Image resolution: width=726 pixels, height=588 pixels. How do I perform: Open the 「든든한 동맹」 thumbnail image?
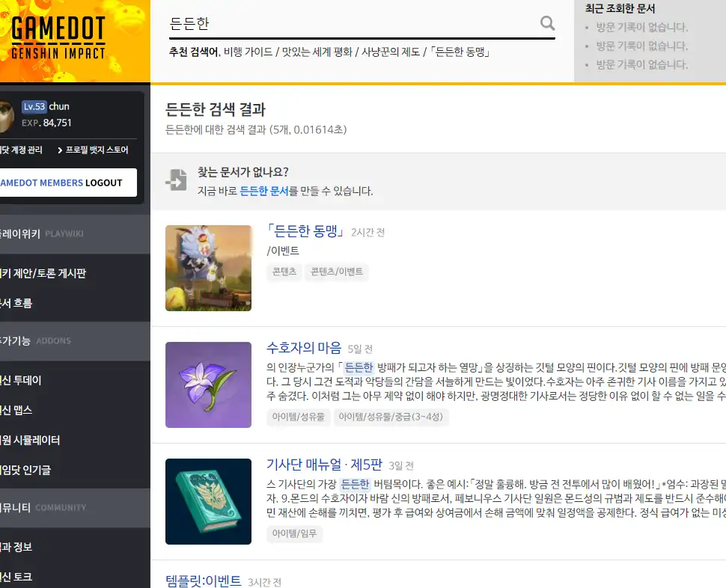pyautogui.click(x=208, y=268)
